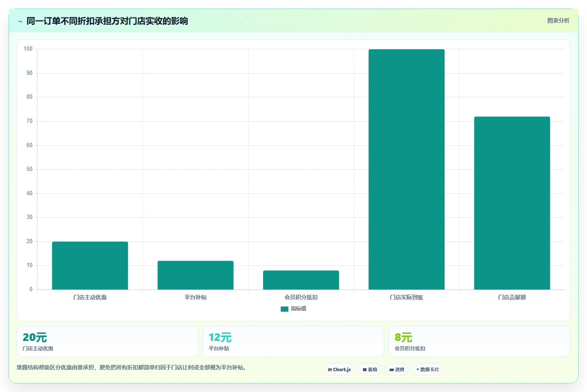Click the 图表分析 label in header
Image resolution: width=587 pixels, height=392 pixels.
pos(558,20)
